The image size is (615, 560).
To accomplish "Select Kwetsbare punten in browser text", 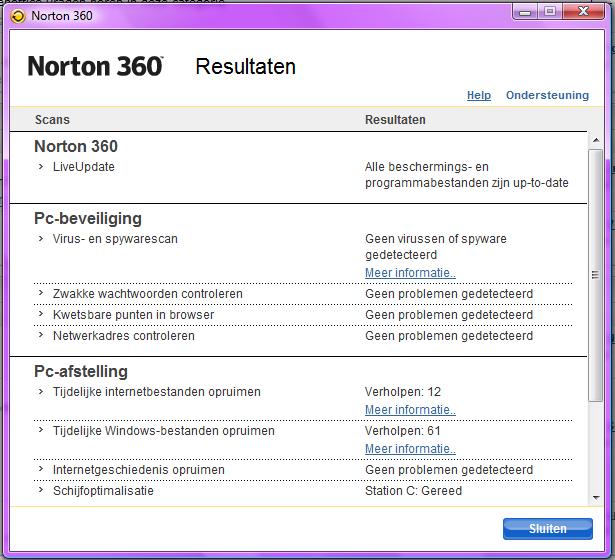I will (133, 315).
